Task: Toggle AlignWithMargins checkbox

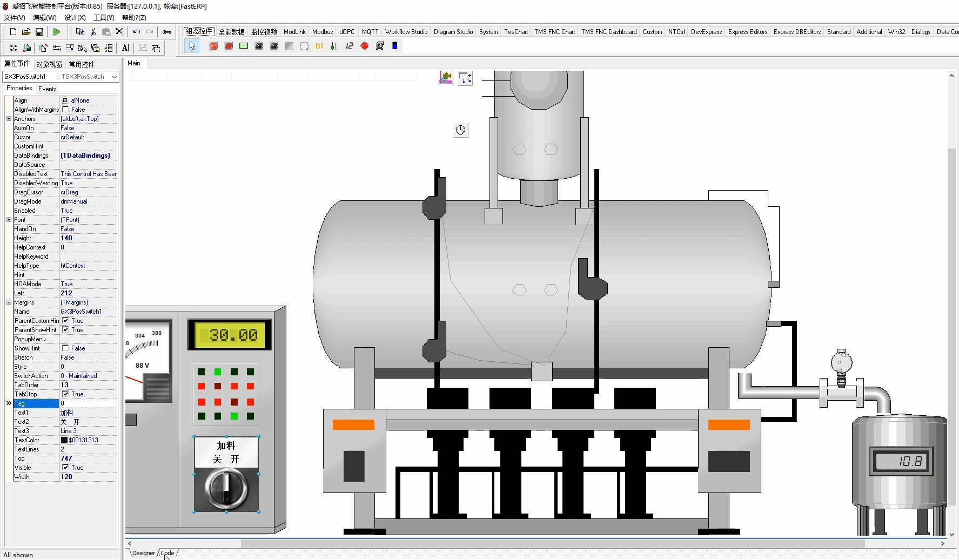Action: tap(65, 109)
